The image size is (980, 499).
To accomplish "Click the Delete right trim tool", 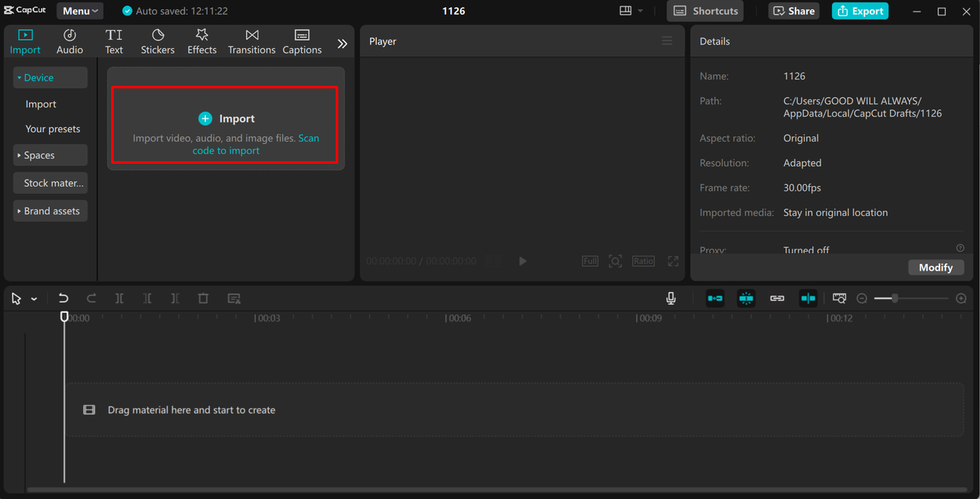I will point(175,298).
